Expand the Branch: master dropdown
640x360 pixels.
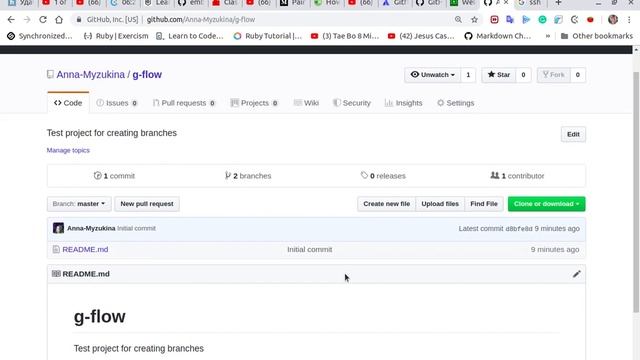[x=79, y=204]
